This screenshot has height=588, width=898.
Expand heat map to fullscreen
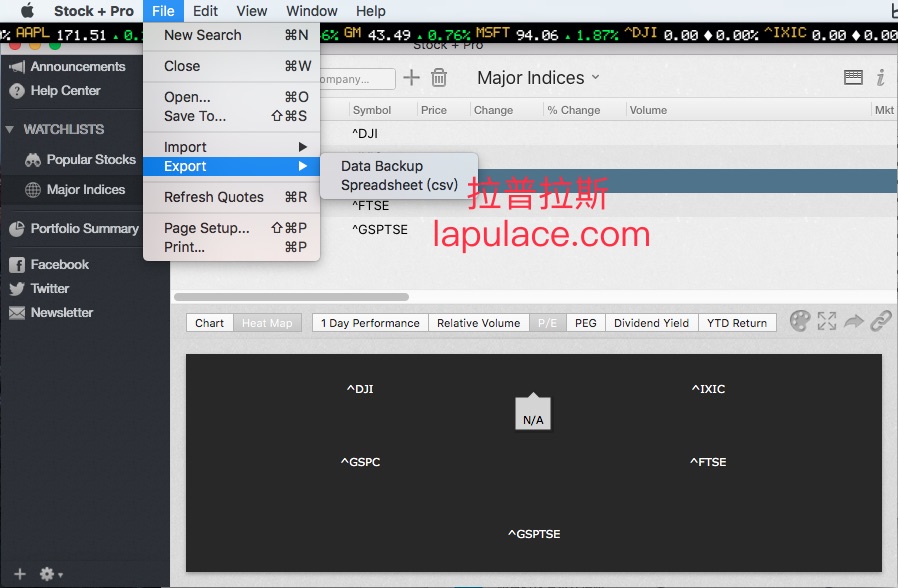coord(826,321)
